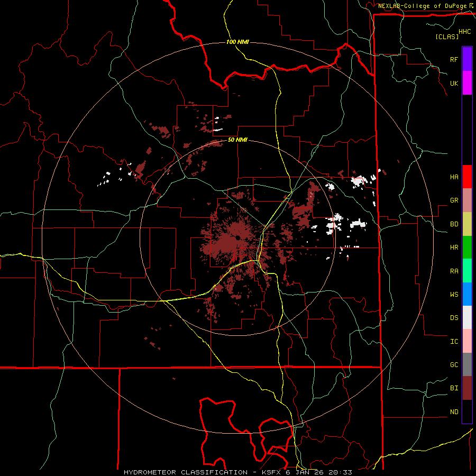Click the radar site center dot
Screen dimensions: 476x476
[237, 237]
